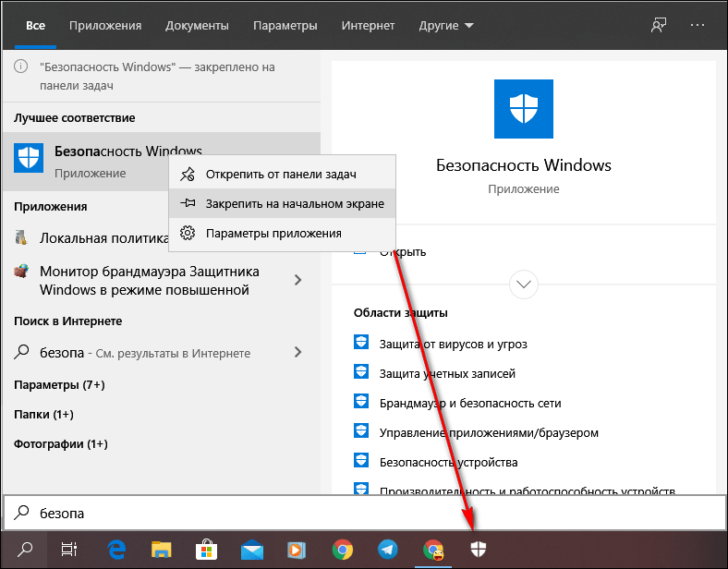Open the feedback icon in the search header
This screenshot has width=728, height=569.
659,26
